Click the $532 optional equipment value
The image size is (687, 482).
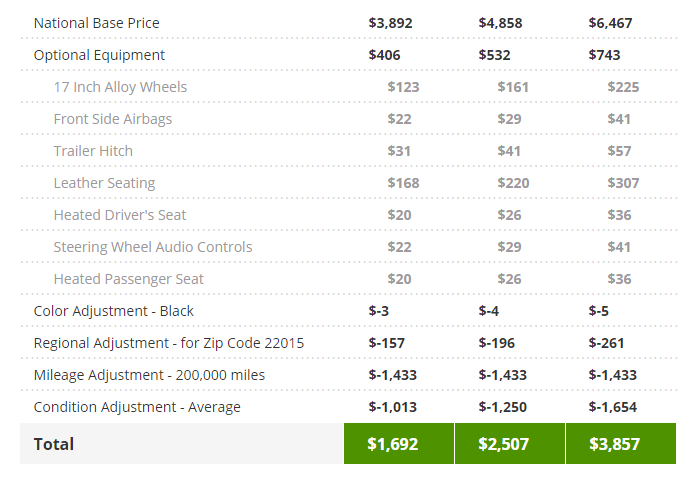pyautogui.click(x=494, y=55)
